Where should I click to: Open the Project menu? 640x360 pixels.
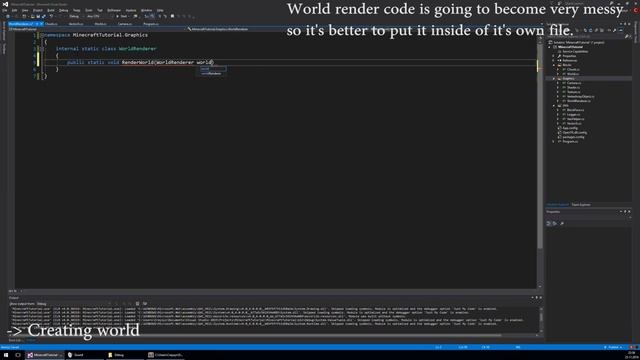click(x=38, y=10)
